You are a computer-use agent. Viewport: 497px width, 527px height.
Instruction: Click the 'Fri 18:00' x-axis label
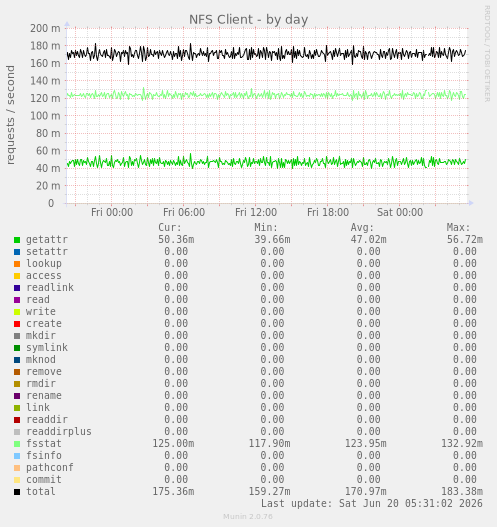(328, 212)
